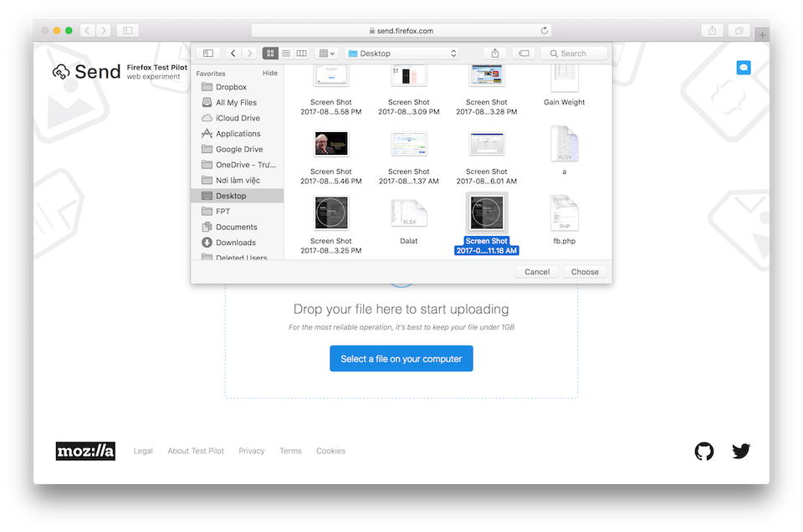The width and height of the screenshot is (803, 532).
Task: Open Applications in the sidebar
Action: click(x=237, y=134)
